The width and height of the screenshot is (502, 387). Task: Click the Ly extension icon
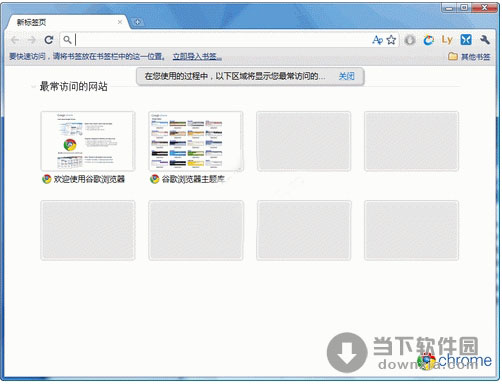(x=447, y=40)
